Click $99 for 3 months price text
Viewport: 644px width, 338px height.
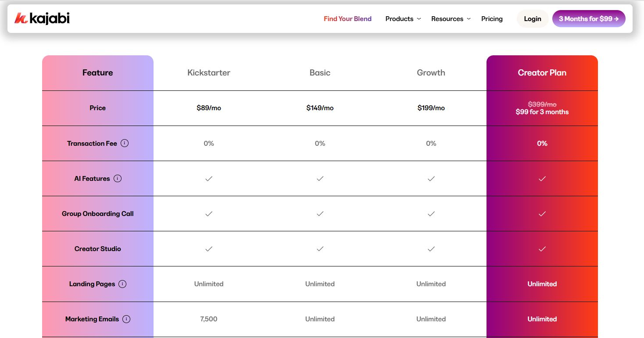pos(542,112)
